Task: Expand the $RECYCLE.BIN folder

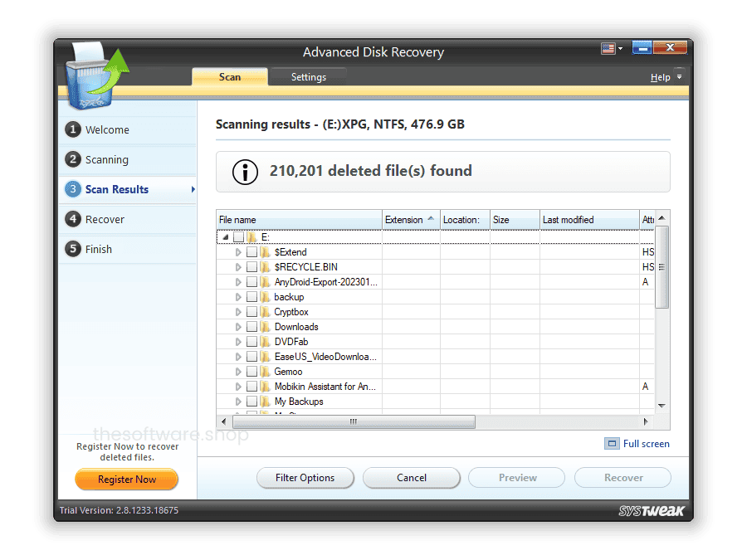Action: pyautogui.click(x=238, y=266)
